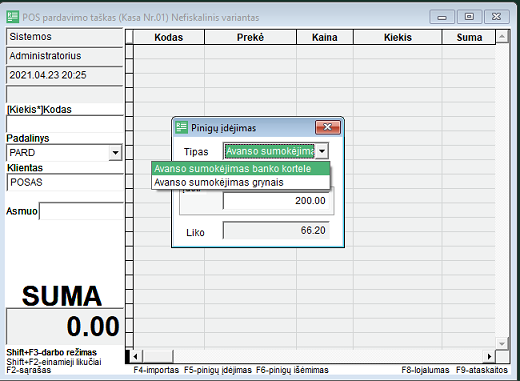Click the Shift+F3-darbo režimas label
Viewport: 520px width, 381px height.
click(52, 352)
